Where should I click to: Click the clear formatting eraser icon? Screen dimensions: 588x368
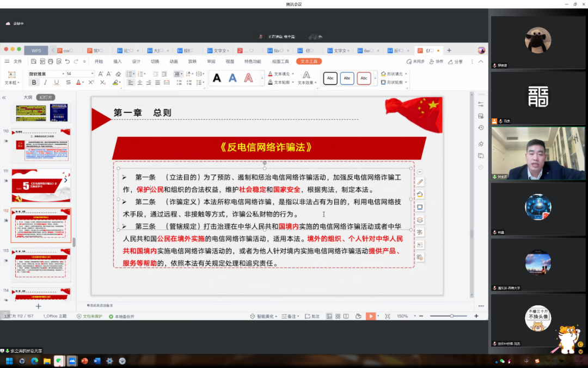pyautogui.click(x=118, y=74)
